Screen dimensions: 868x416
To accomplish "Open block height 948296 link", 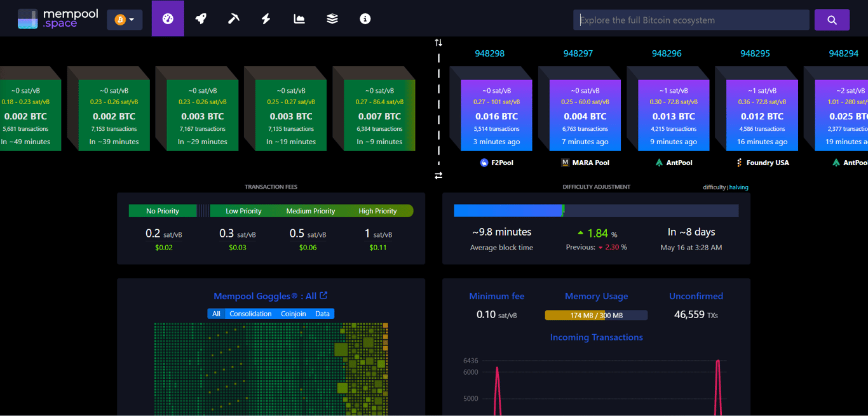I will pos(667,53).
